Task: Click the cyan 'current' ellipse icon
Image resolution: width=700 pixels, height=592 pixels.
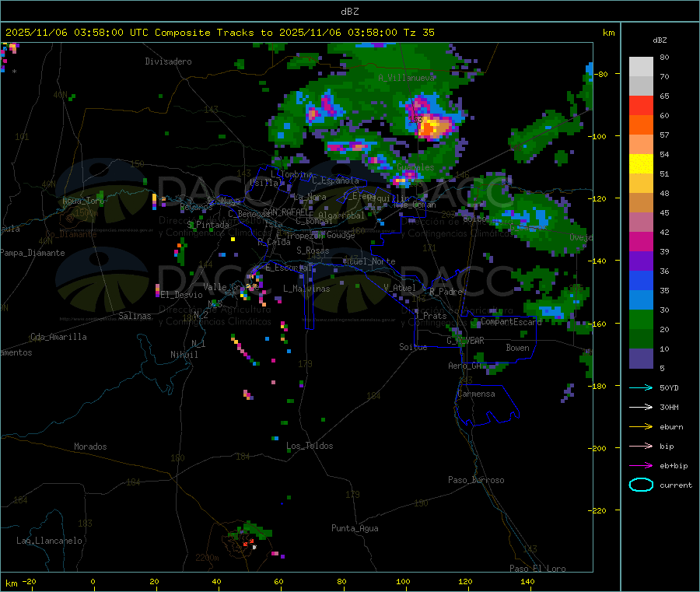Action: pos(641,485)
